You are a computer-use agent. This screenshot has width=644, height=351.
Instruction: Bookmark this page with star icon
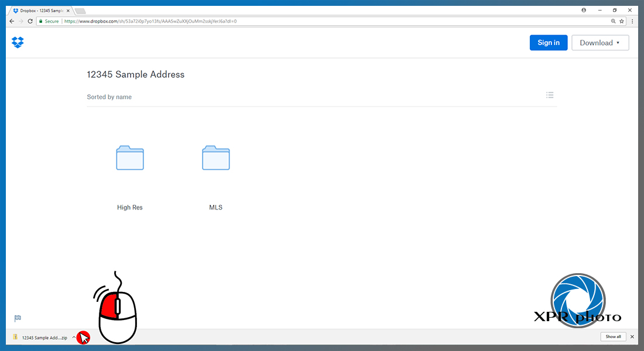(622, 21)
